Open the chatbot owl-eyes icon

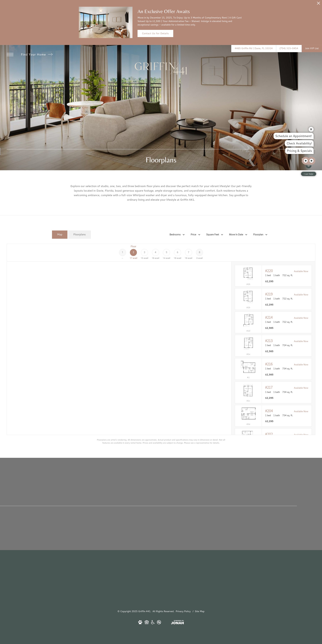(x=309, y=161)
